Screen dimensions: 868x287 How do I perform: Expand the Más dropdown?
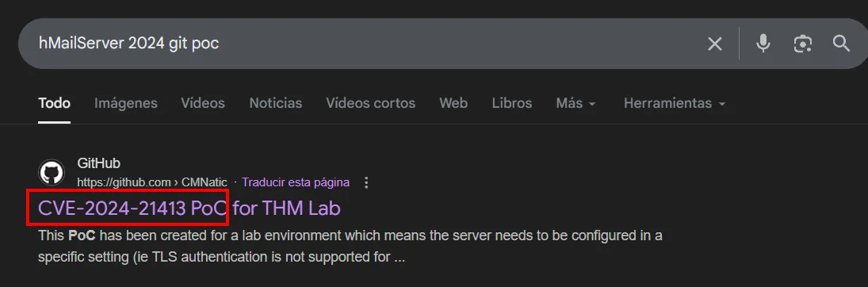[x=575, y=103]
